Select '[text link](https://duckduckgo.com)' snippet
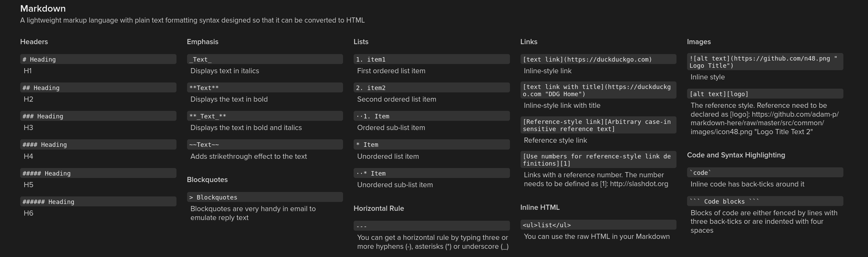Screen dimensions: 868x257 point(598,59)
